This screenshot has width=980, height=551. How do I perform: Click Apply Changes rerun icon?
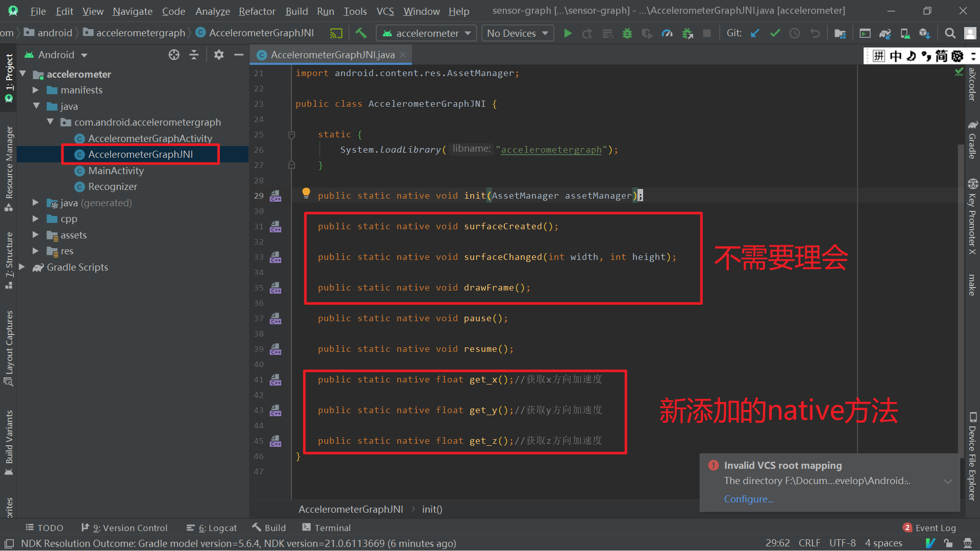(x=587, y=33)
